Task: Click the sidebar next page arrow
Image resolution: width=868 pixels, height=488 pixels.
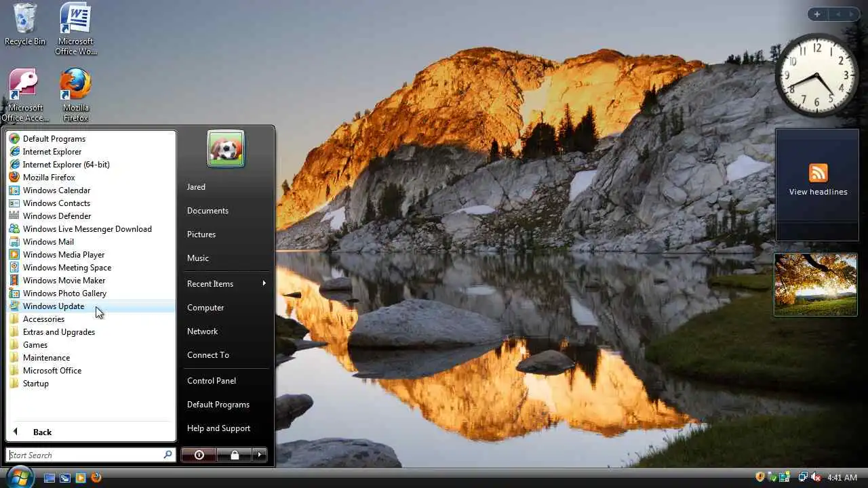Action: click(x=851, y=14)
